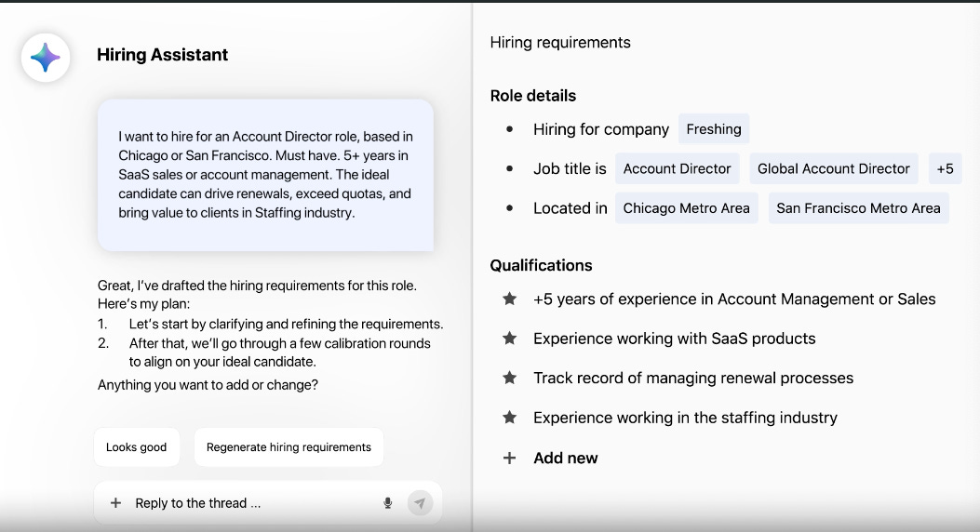The height and width of the screenshot is (532, 980).
Task: Click the 'Role details' heading
Action: coord(533,96)
